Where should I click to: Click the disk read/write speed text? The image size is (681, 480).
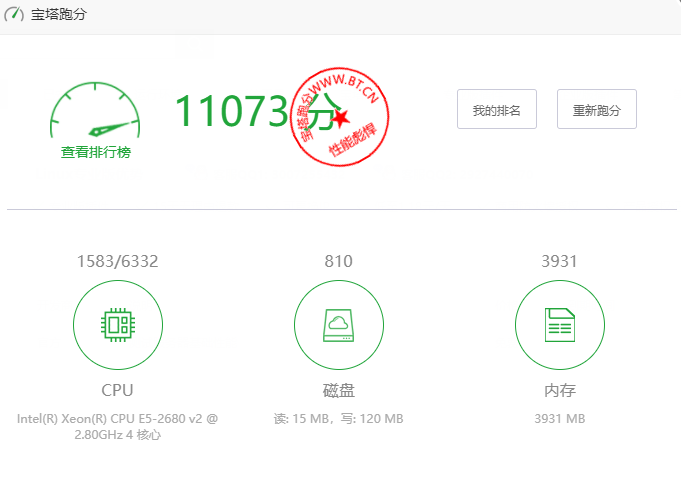click(338, 419)
